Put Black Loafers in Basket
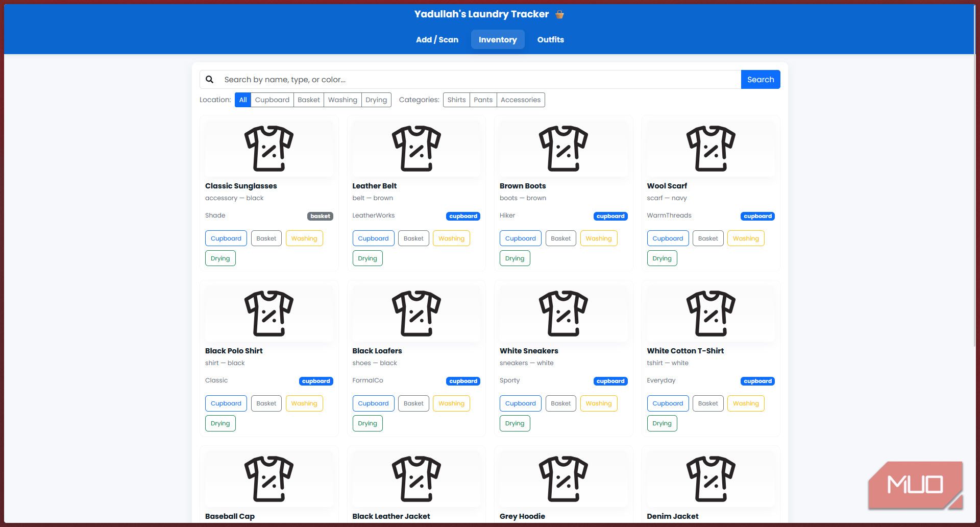This screenshot has width=980, height=527. click(x=413, y=403)
